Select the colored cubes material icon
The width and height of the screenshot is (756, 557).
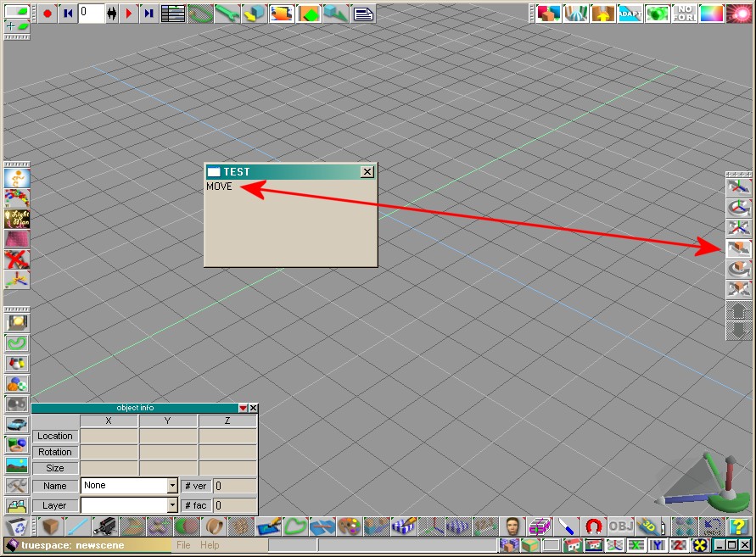pyautogui.click(x=548, y=14)
